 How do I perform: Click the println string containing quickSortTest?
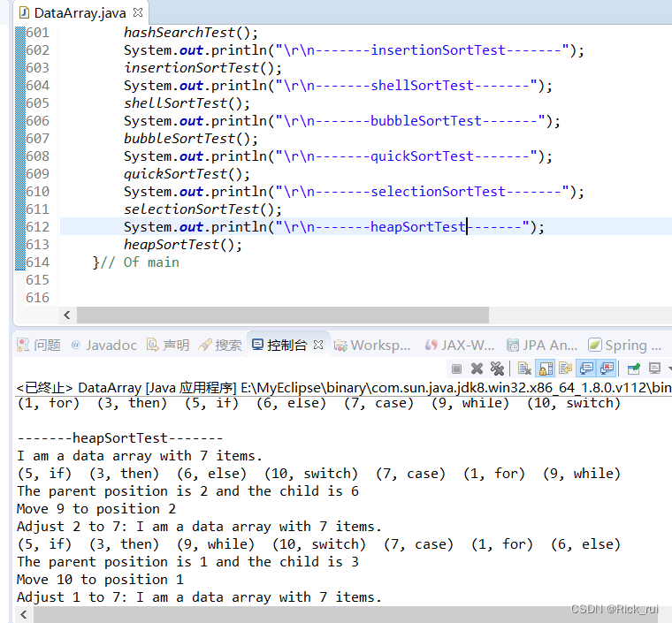(407, 156)
